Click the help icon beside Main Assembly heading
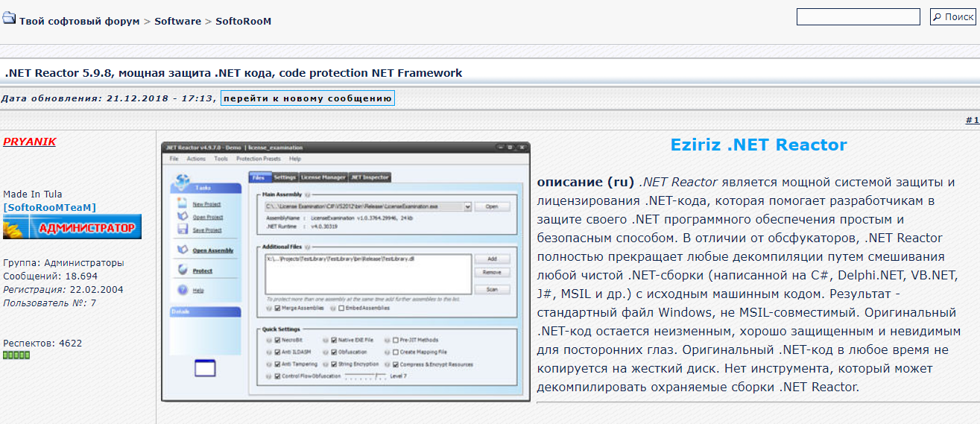Screen dimensions: 980x424 [307, 194]
